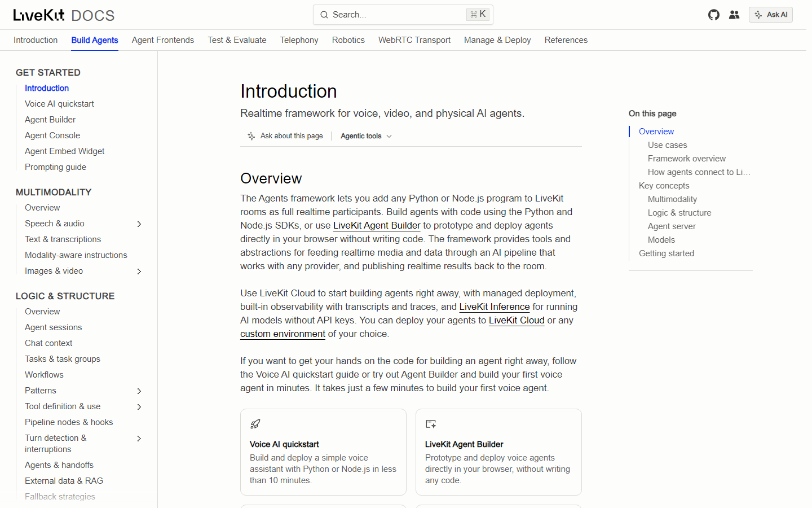Open Voice AI quickstart in sidebar
812x508 pixels.
pos(59,104)
